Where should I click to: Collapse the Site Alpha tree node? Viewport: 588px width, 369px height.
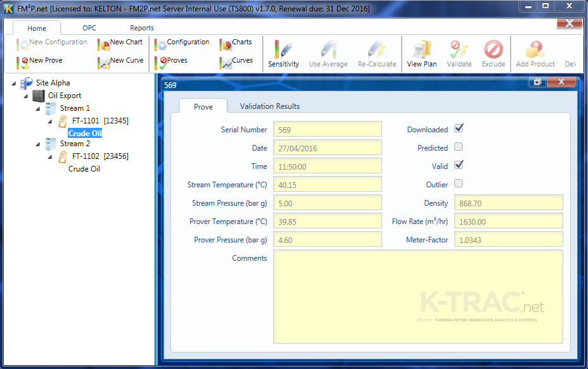14,84
